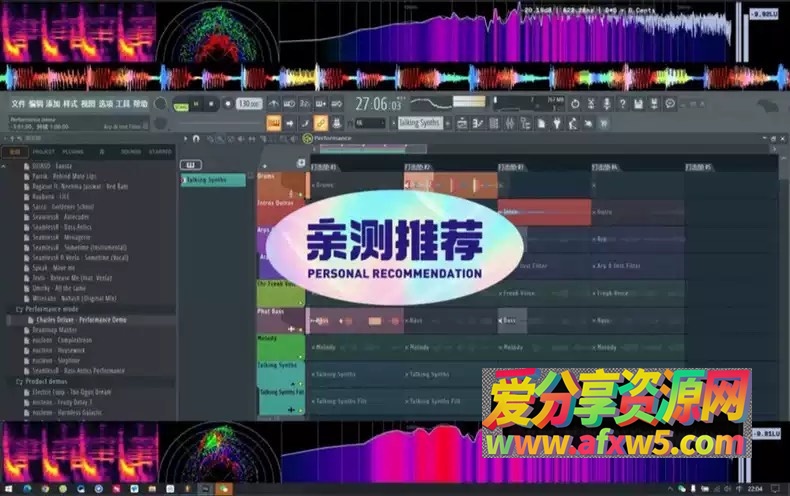This screenshot has width=790, height=496.
Task: Click the plus button beside pattern selector
Action: point(447,123)
